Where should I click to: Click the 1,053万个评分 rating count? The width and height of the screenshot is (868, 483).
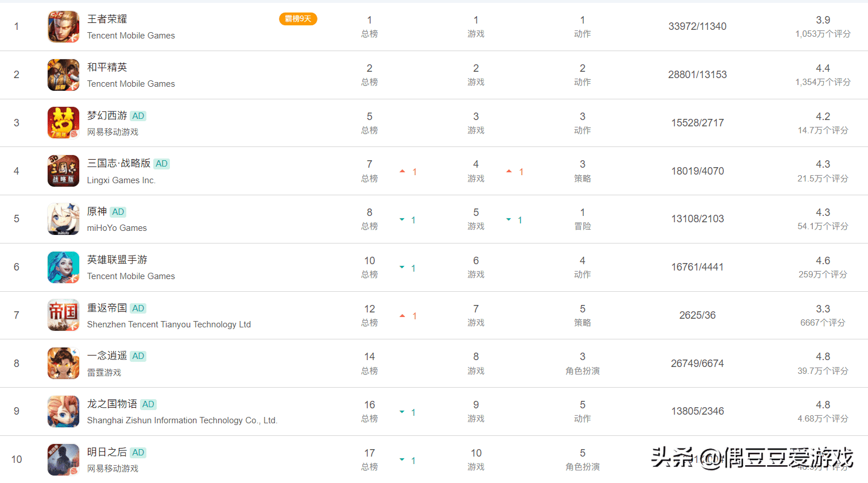pos(823,34)
